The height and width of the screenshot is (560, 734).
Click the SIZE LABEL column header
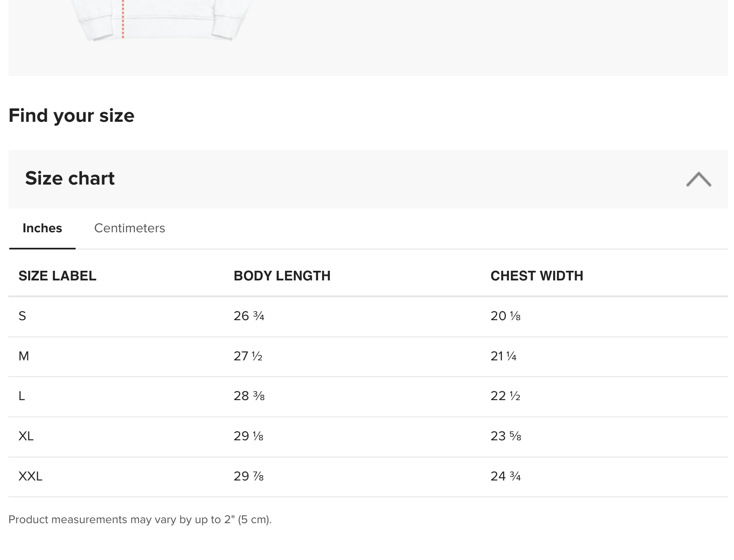[57, 276]
